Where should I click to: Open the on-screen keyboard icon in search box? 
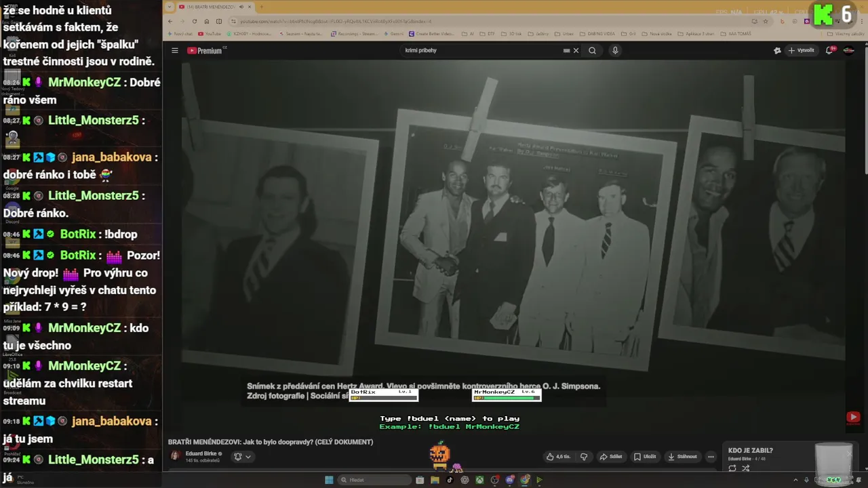tap(567, 50)
